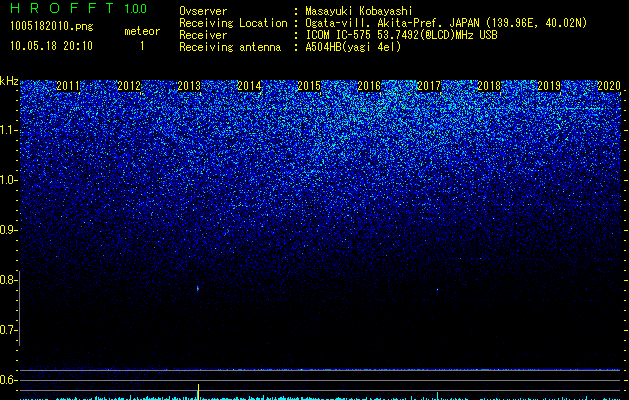Click the 2015 time marker
Image resolution: width=629 pixels, height=400 pixels.
pos(309,85)
